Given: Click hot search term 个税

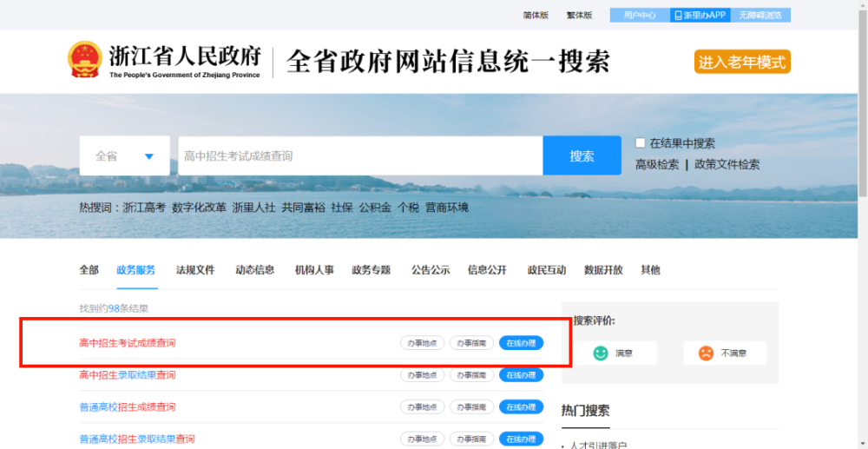Looking at the screenshot, I should (409, 208).
